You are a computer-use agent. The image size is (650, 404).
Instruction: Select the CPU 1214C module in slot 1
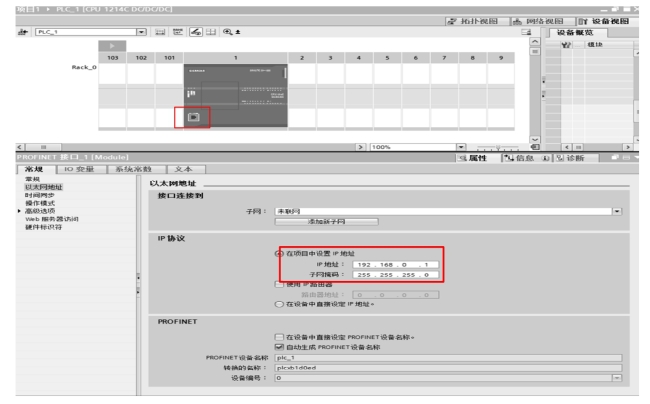click(x=235, y=95)
